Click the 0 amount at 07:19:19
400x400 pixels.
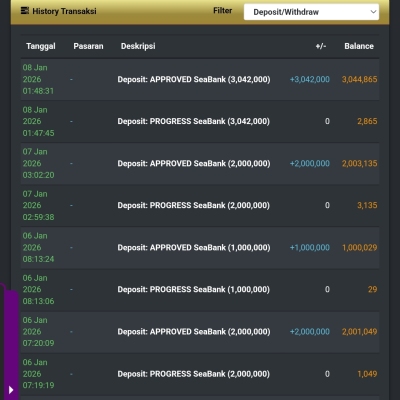pos(327,374)
